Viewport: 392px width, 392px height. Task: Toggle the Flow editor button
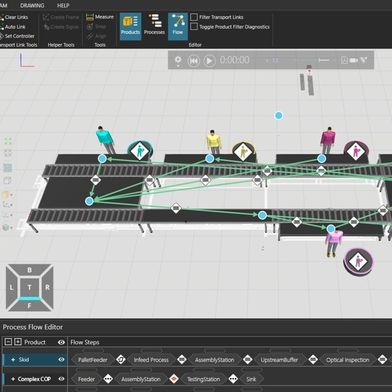178,26
